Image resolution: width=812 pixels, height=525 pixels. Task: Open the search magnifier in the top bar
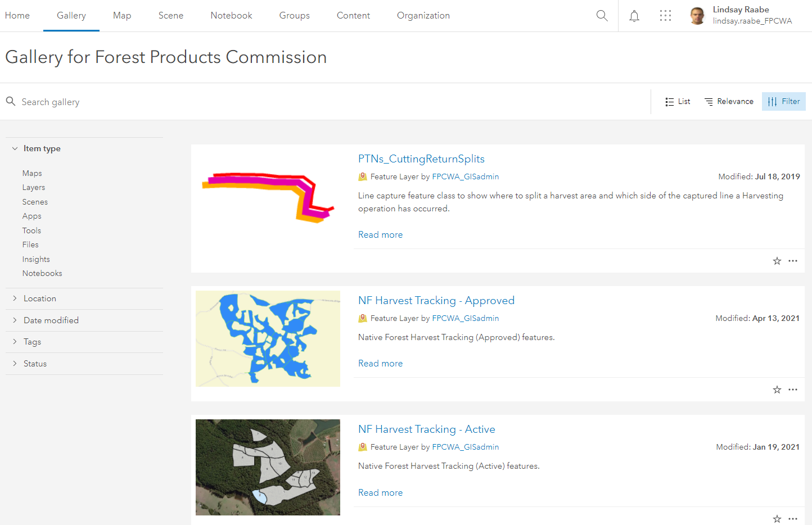602,16
